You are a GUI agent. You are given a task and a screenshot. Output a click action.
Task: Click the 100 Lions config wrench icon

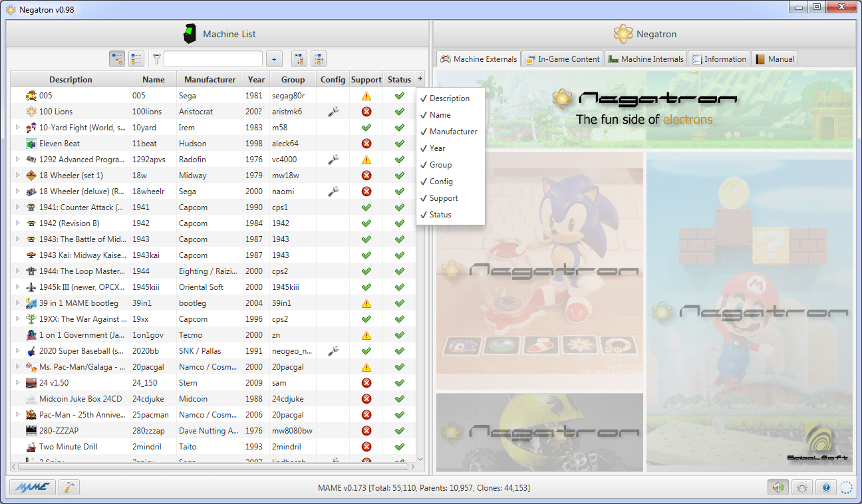[333, 112]
